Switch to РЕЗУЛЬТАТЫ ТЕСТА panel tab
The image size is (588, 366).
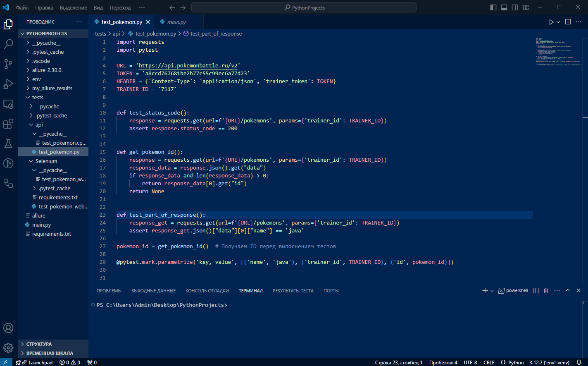tap(293, 291)
